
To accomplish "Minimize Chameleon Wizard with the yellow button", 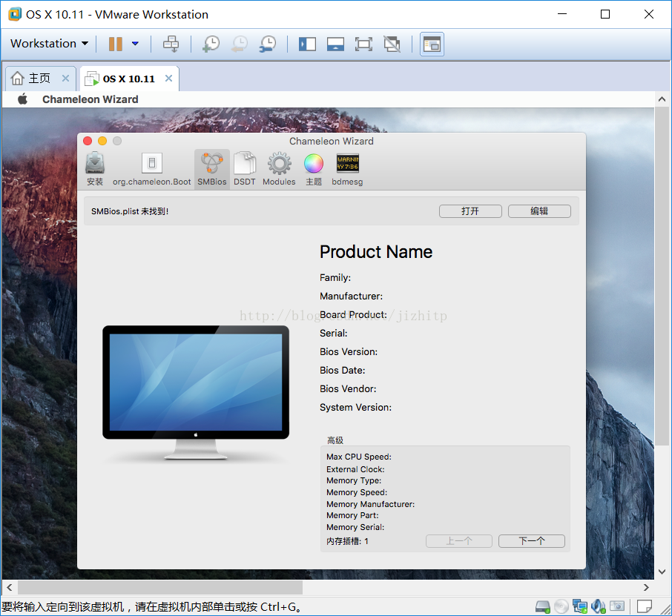I will coord(102,141).
